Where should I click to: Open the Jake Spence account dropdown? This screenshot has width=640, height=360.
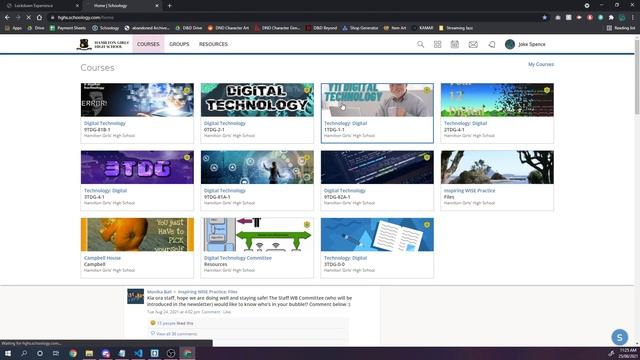tap(531, 44)
